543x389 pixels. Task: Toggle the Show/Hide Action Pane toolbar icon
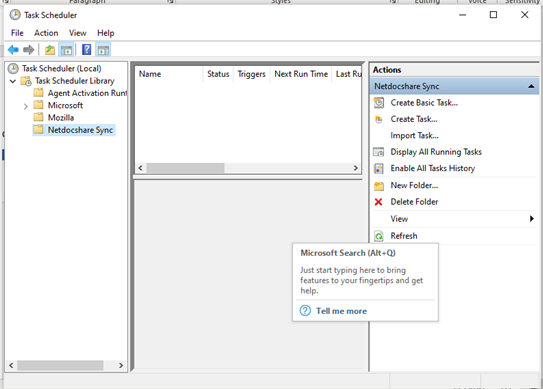[x=103, y=50]
